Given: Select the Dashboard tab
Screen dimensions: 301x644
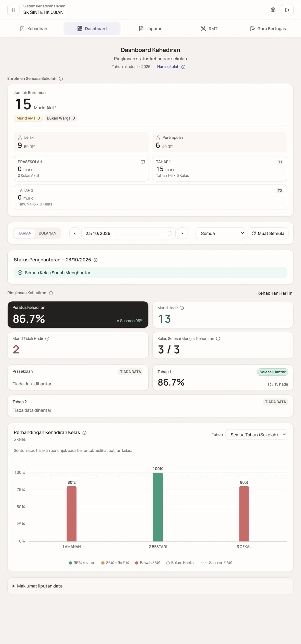Looking at the screenshot, I should click(92, 28).
